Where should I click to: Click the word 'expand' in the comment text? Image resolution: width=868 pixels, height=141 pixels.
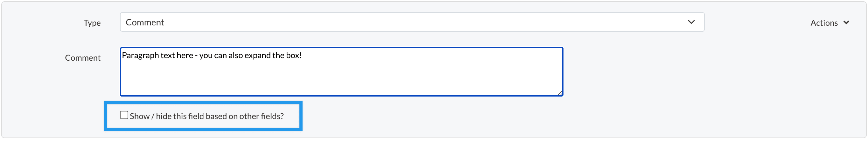(x=257, y=56)
